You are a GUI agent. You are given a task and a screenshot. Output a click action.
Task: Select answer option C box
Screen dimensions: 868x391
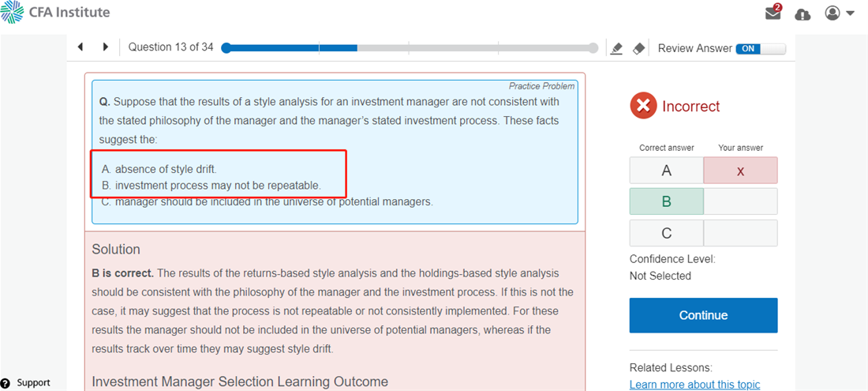pyautogui.click(x=666, y=233)
